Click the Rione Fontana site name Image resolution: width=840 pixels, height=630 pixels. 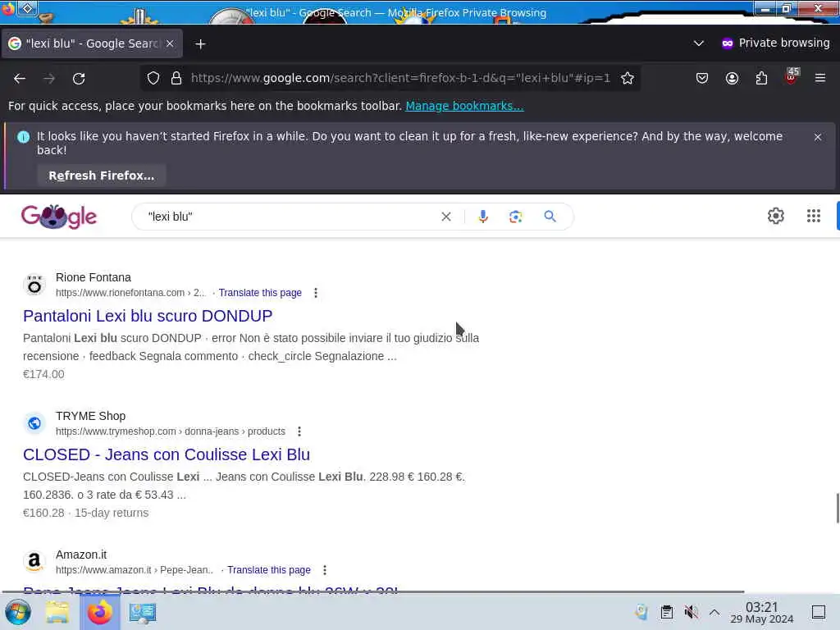click(94, 277)
